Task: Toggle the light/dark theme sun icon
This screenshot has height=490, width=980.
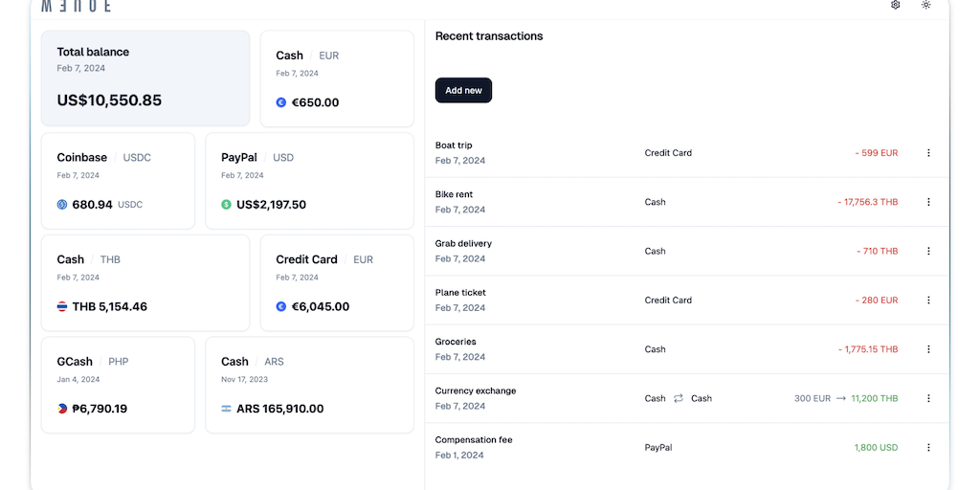Action: (925, 5)
